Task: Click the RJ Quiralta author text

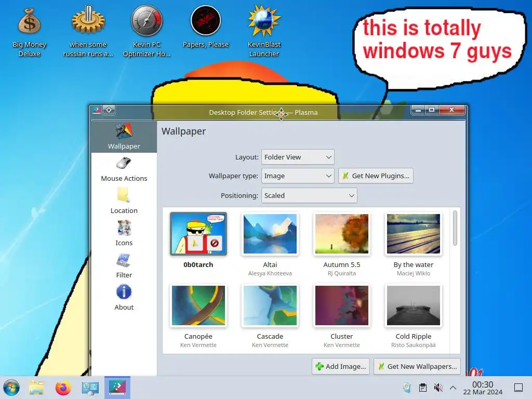Action: pos(342,273)
